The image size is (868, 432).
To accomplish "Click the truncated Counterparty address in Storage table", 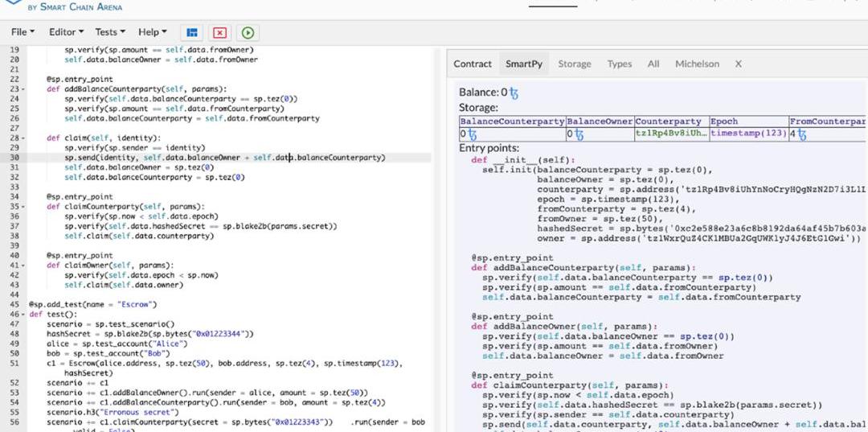I will pos(671,134).
